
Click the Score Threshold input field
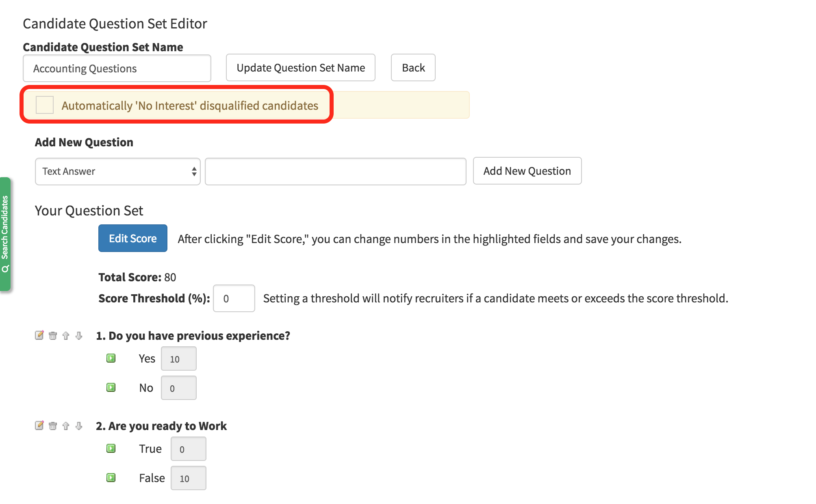click(234, 298)
